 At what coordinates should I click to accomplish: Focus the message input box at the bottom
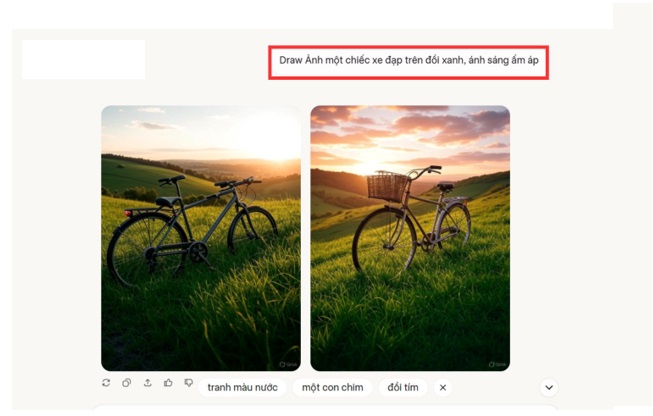pyautogui.click(x=325, y=409)
